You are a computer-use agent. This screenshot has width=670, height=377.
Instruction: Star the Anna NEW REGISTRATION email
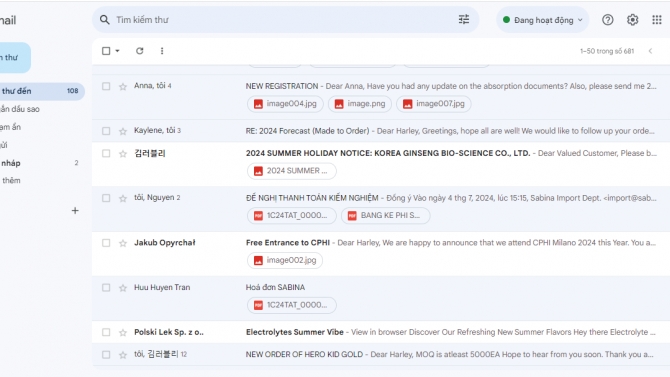123,87
